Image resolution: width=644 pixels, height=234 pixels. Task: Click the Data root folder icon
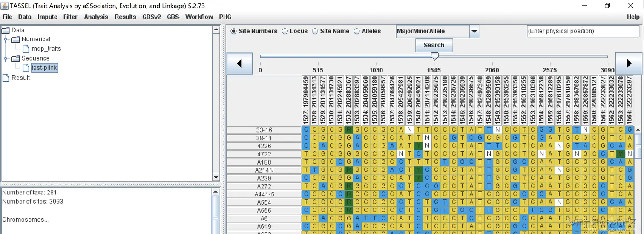[6, 30]
